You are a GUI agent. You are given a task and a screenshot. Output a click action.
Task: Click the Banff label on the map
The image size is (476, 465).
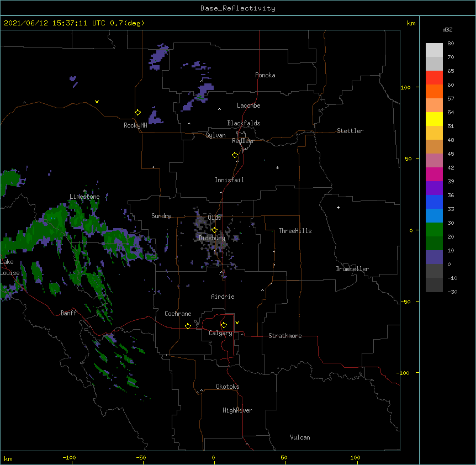tap(68, 313)
